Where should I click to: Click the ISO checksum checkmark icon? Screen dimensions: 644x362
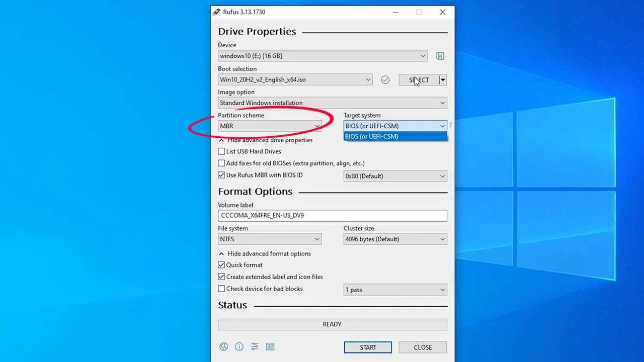(385, 79)
